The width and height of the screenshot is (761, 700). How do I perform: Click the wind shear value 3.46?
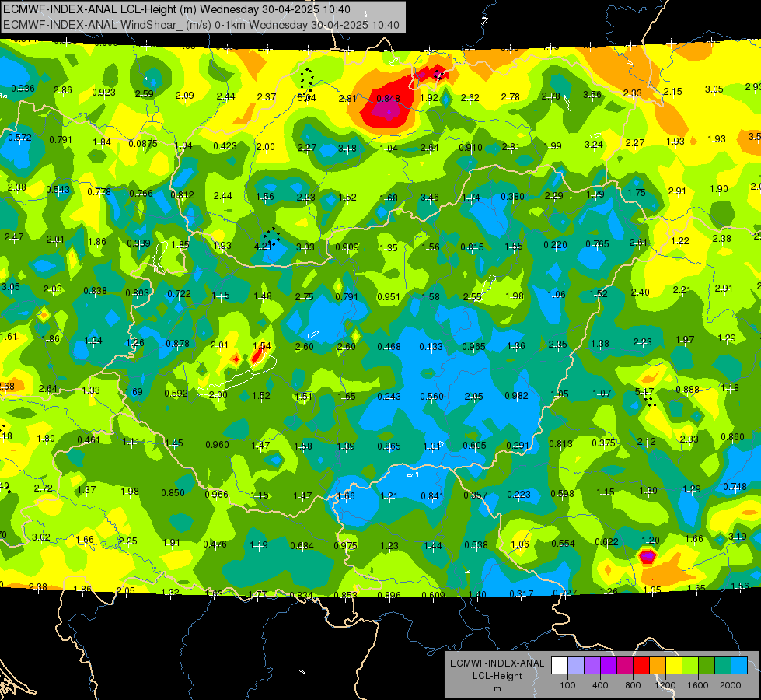tap(430, 198)
